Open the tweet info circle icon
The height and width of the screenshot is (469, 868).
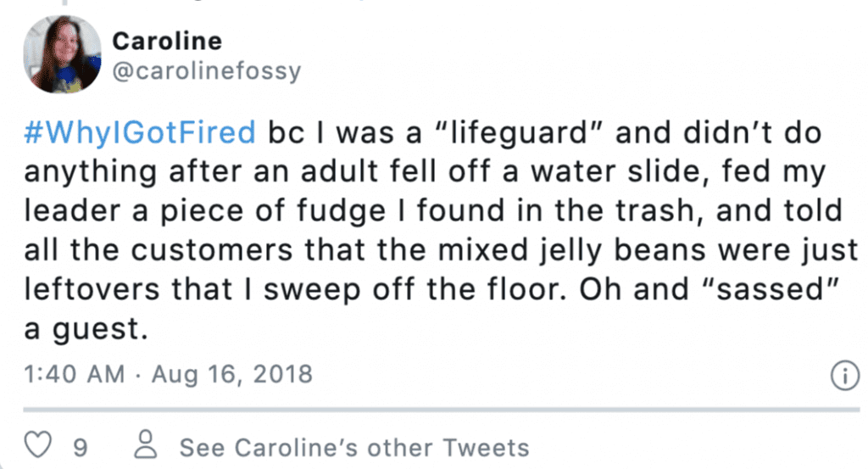845,376
